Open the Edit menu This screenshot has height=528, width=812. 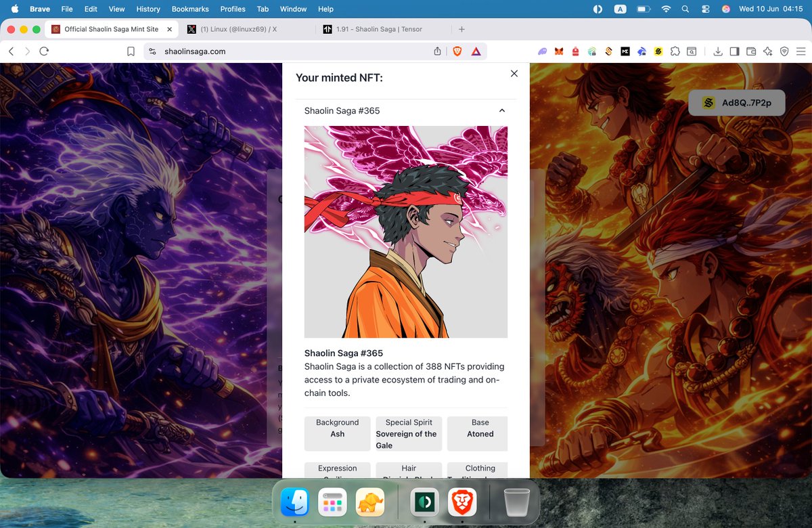coord(91,9)
